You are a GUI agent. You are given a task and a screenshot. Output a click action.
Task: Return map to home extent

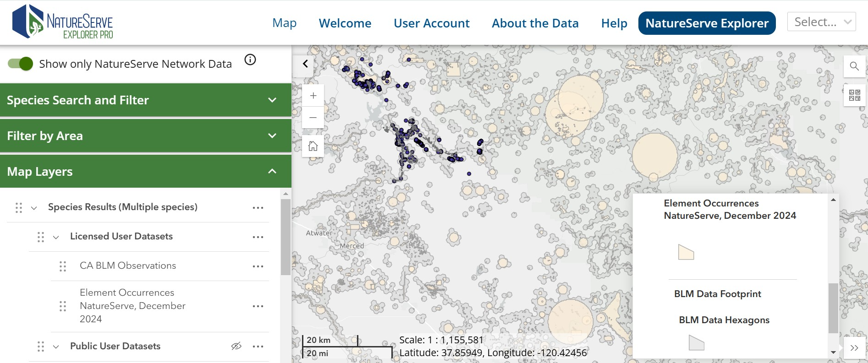point(313,146)
